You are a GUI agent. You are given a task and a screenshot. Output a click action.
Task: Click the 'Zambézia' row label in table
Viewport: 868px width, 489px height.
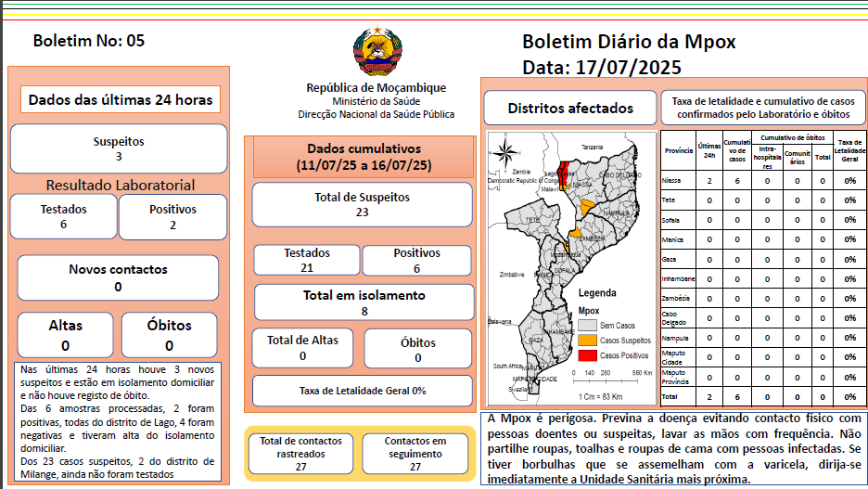pyautogui.click(x=675, y=298)
